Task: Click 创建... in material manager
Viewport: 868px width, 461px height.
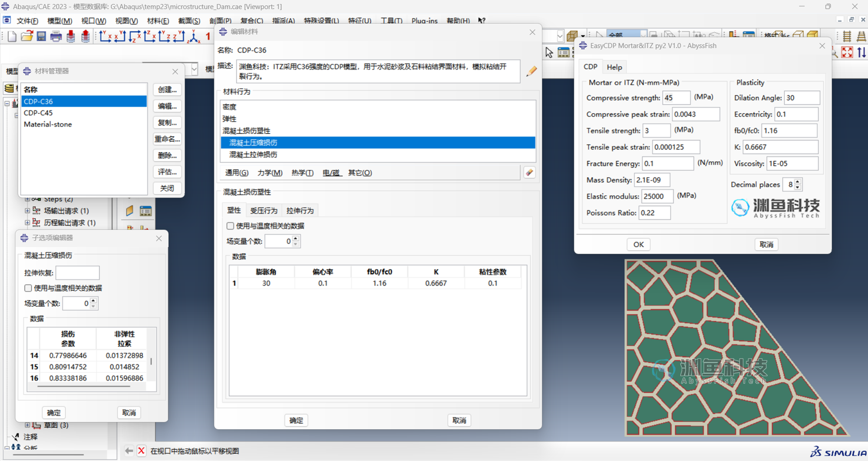Action: [167, 90]
